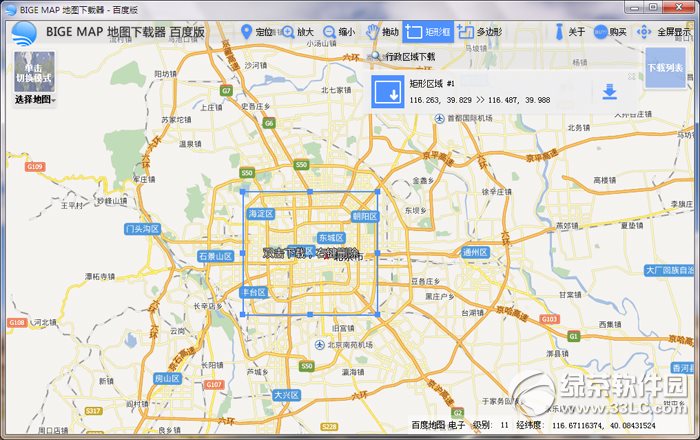Open 行政区域下载 administrative region download

tap(403, 56)
